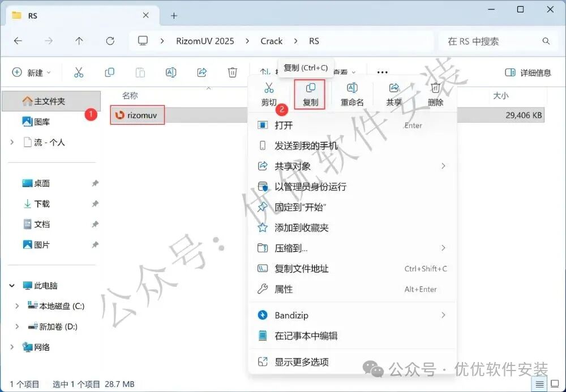Viewport: 566px width, 392px height.
Task: Expand the 流 - 个人 tree node
Action: click(x=12, y=143)
